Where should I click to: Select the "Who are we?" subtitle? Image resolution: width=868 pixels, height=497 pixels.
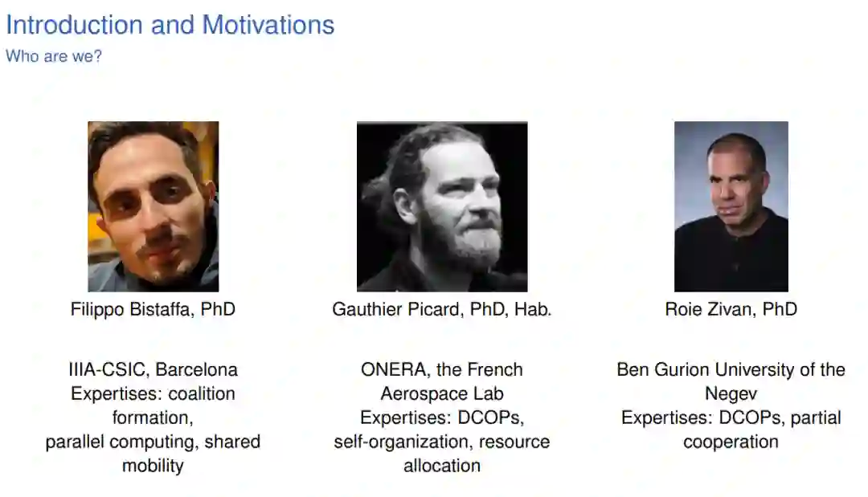(54, 57)
